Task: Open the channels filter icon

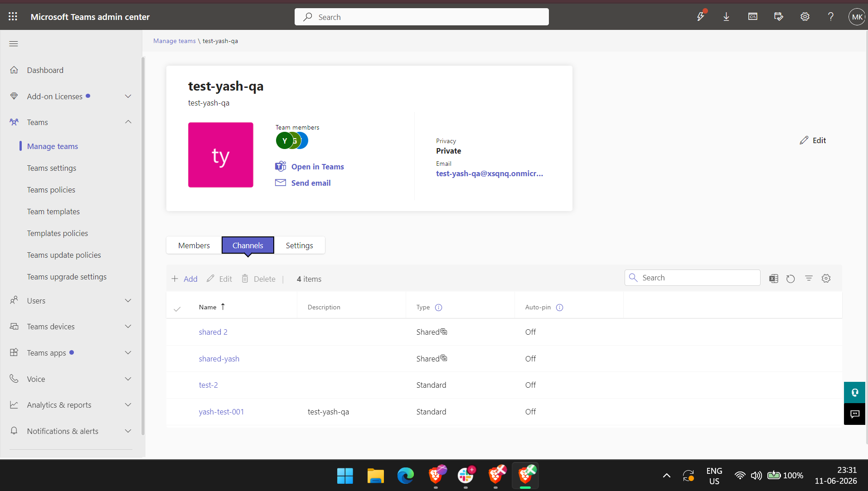Action: (809, 279)
